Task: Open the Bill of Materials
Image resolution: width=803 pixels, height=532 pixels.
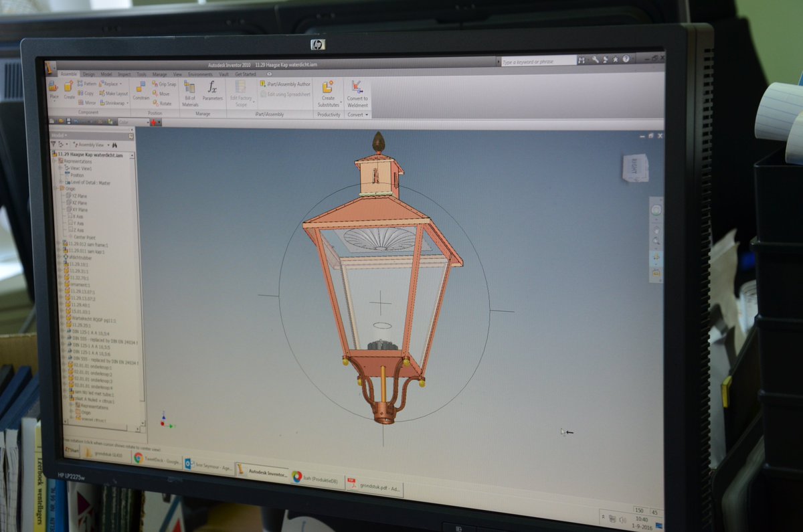Action: point(190,93)
